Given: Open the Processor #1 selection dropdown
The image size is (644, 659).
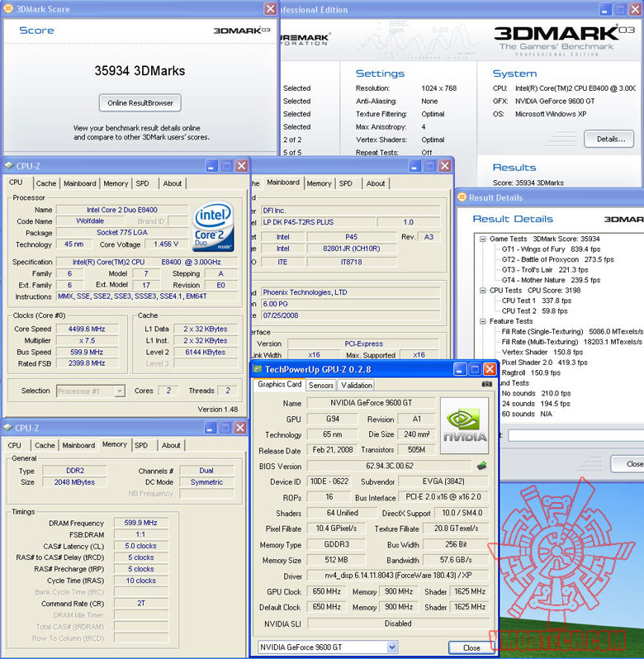Looking at the screenshot, I should click(120, 391).
